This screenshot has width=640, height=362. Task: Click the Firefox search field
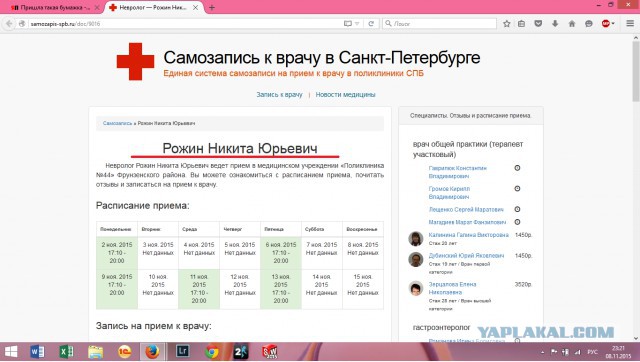tap(439, 24)
